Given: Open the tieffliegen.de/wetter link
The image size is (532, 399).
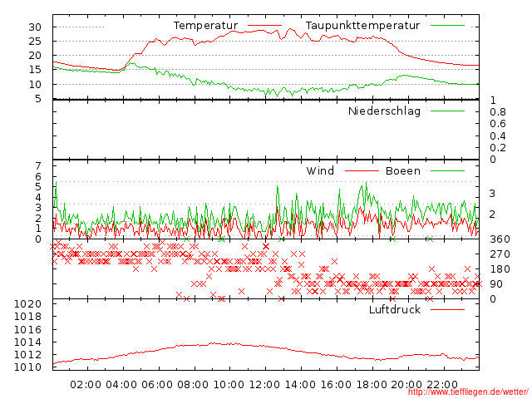Looking at the screenshot, I should point(468,392).
